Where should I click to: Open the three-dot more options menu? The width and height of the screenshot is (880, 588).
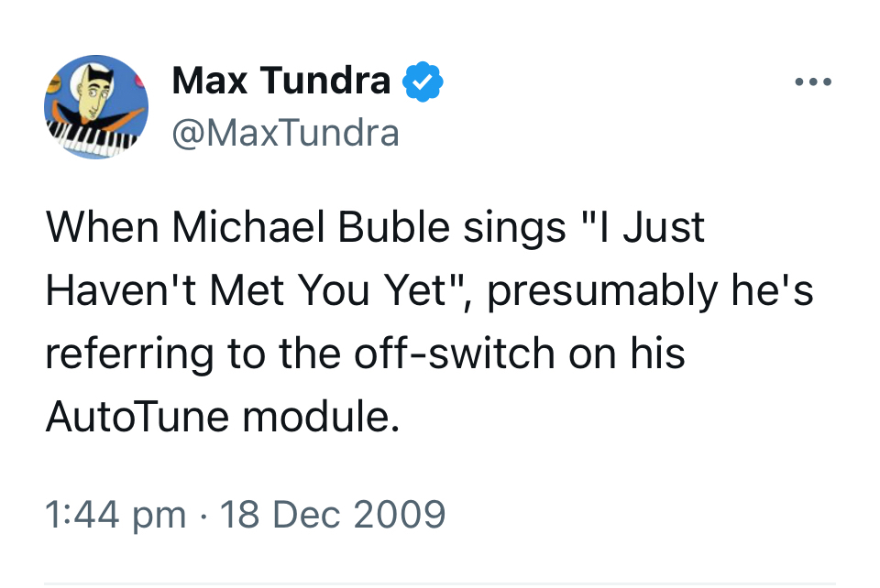(813, 82)
